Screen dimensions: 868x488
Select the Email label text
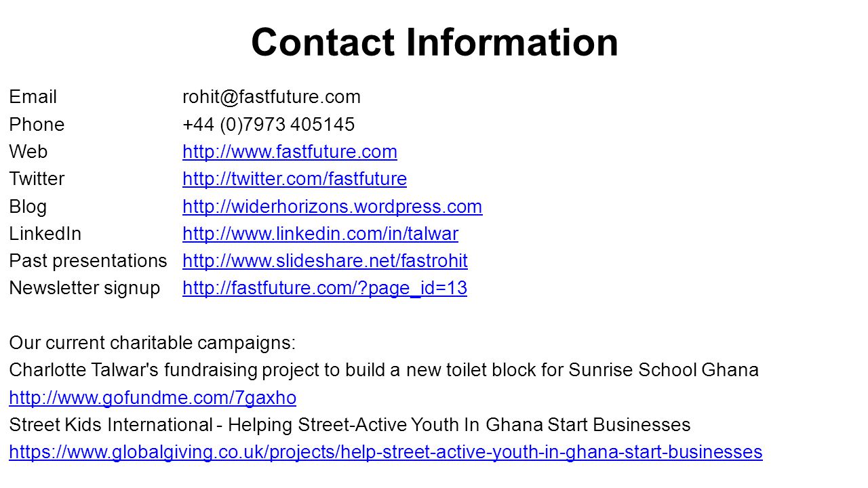(x=33, y=98)
